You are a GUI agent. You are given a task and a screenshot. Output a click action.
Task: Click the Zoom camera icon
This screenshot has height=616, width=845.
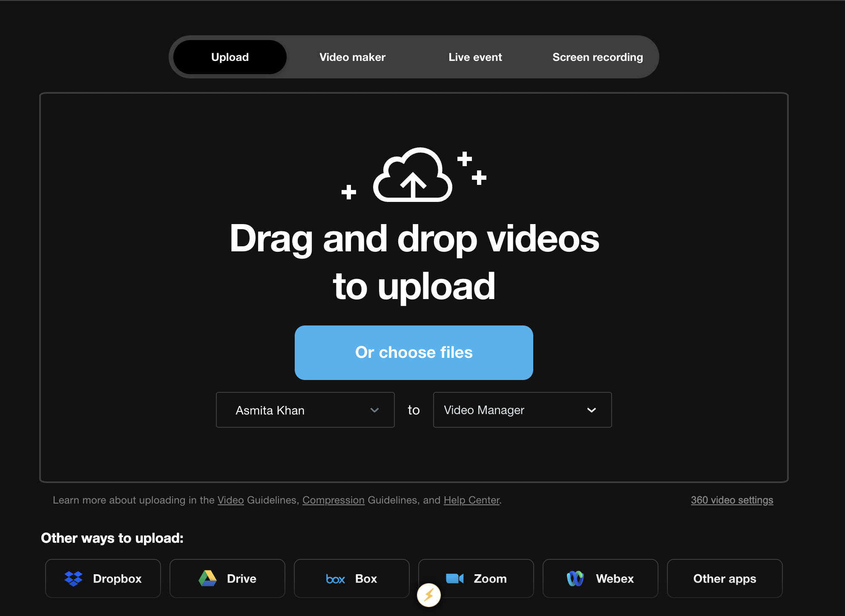[455, 579]
